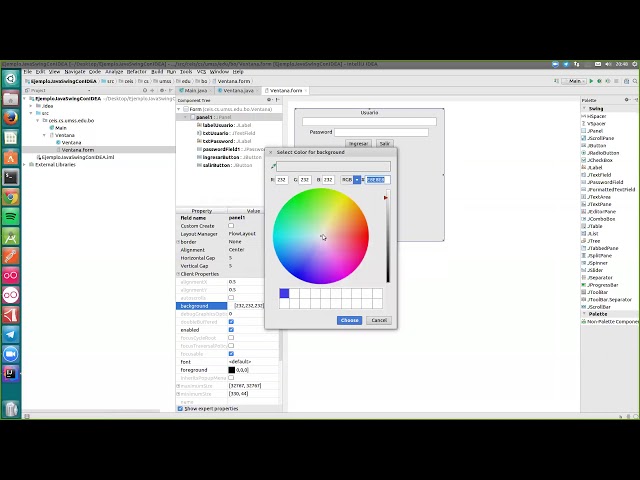Open the Palette settings gear icon
The height and width of the screenshot is (480, 640).
(627, 100)
